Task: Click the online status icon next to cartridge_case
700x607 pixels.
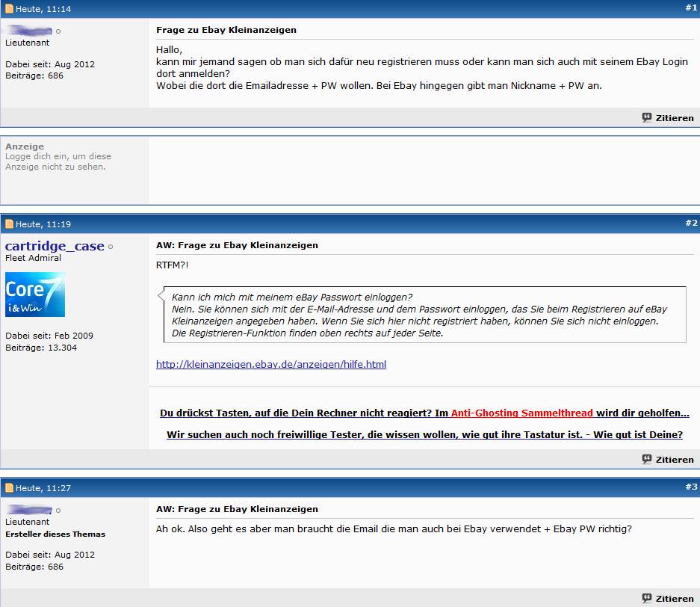Action: [x=111, y=247]
